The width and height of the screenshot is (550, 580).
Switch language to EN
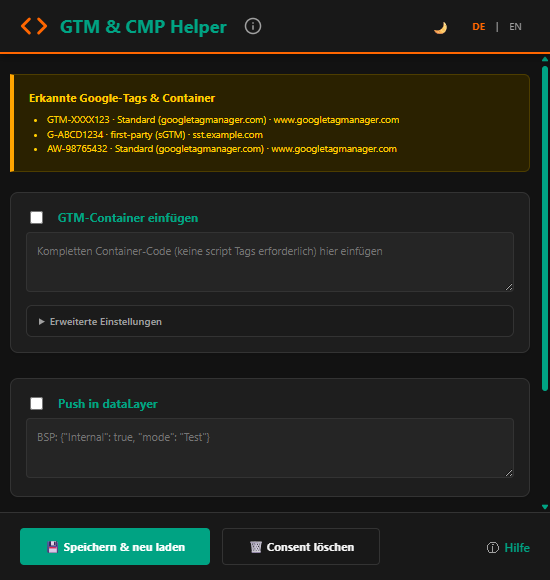(x=515, y=27)
